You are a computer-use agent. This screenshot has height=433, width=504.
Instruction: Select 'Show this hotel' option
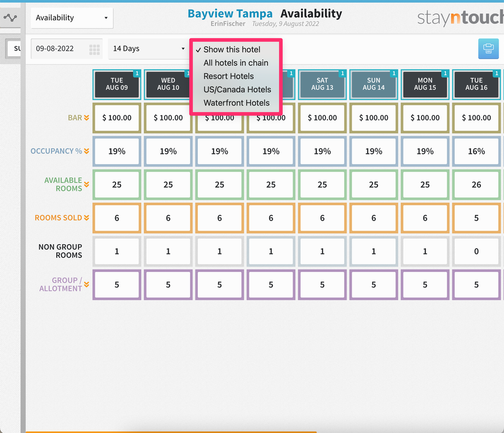pos(232,49)
